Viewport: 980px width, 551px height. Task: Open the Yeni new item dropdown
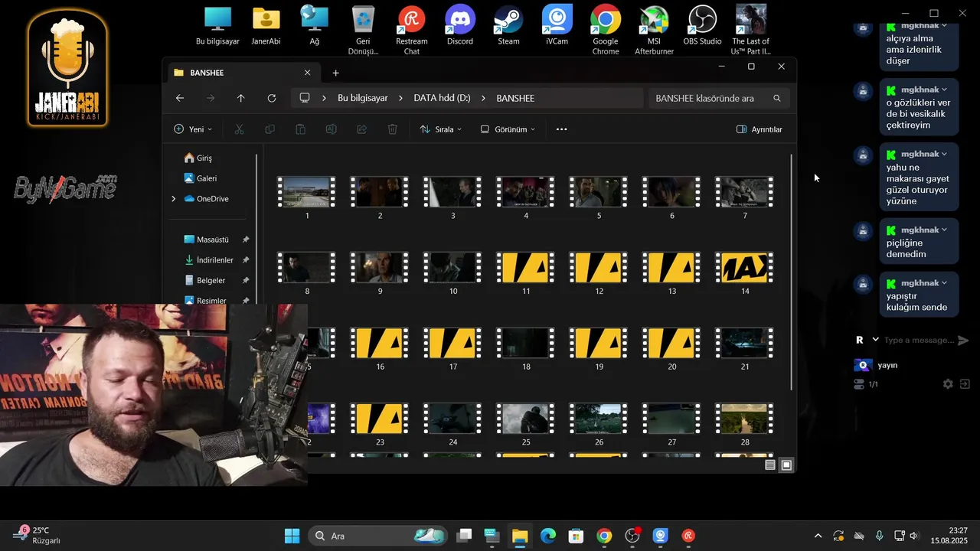(x=193, y=129)
